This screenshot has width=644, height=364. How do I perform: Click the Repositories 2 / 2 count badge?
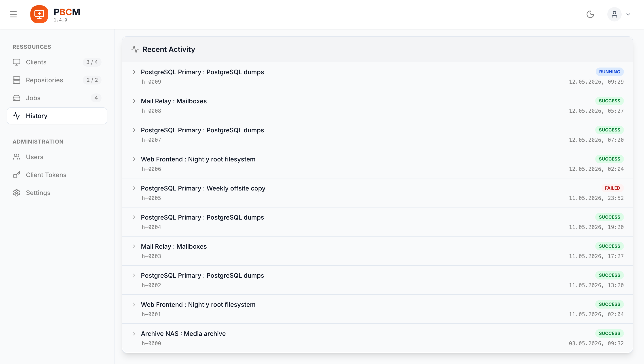(x=92, y=80)
